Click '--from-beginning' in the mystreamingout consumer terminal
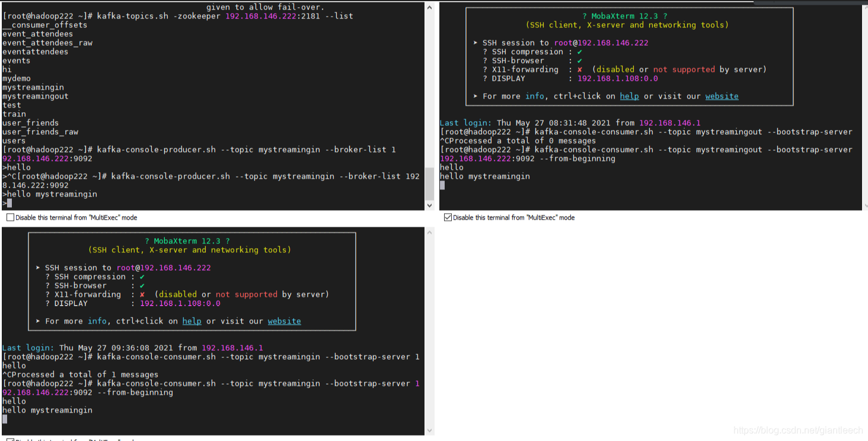Screen dimensions: 868x441 point(577,158)
